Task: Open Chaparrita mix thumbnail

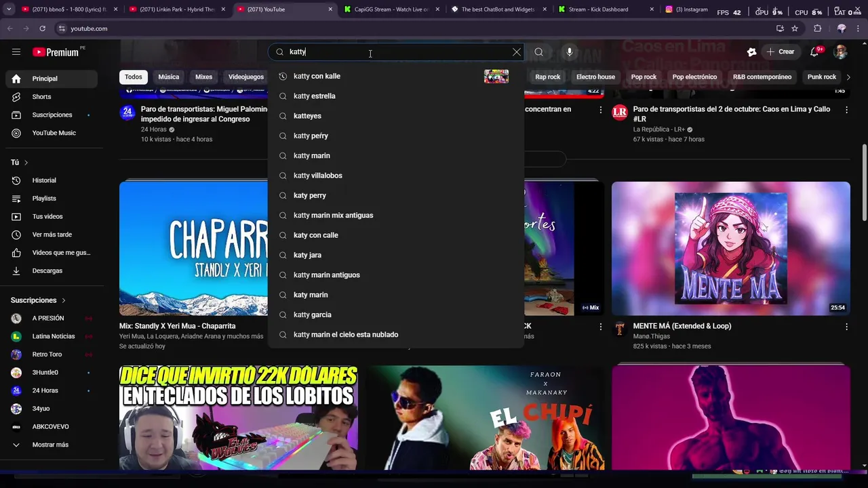Action: [193, 248]
